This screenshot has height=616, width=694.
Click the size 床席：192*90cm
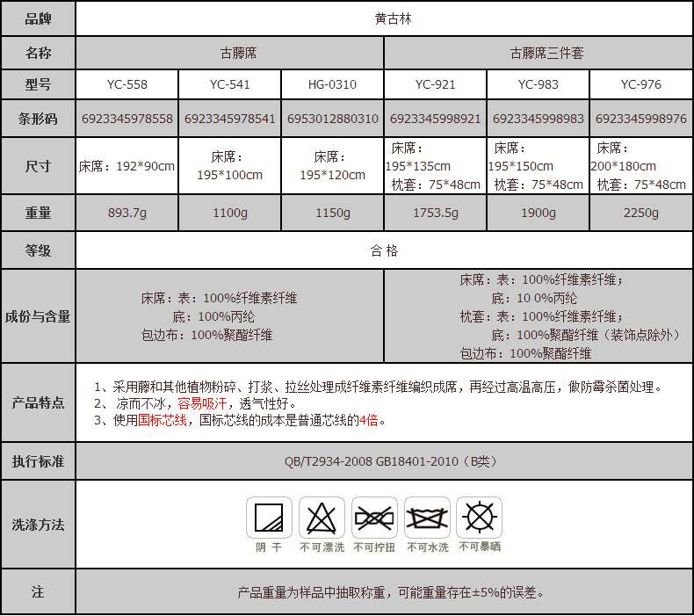(x=127, y=166)
